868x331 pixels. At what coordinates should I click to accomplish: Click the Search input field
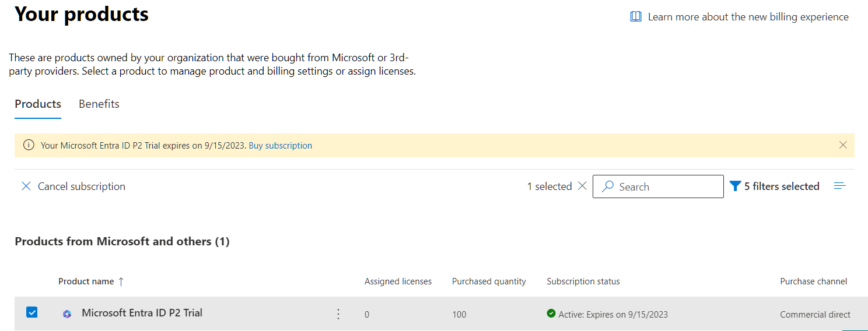[658, 186]
